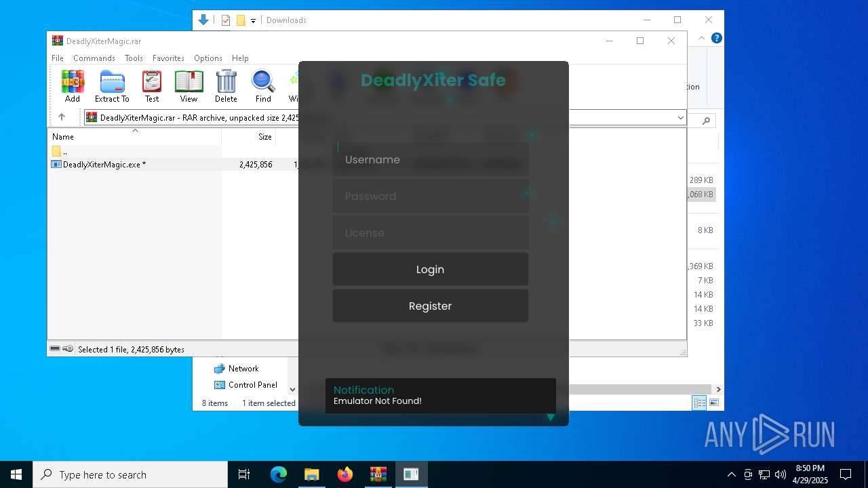
Task: Go up one folder level in WinRAR
Action: [x=62, y=117]
